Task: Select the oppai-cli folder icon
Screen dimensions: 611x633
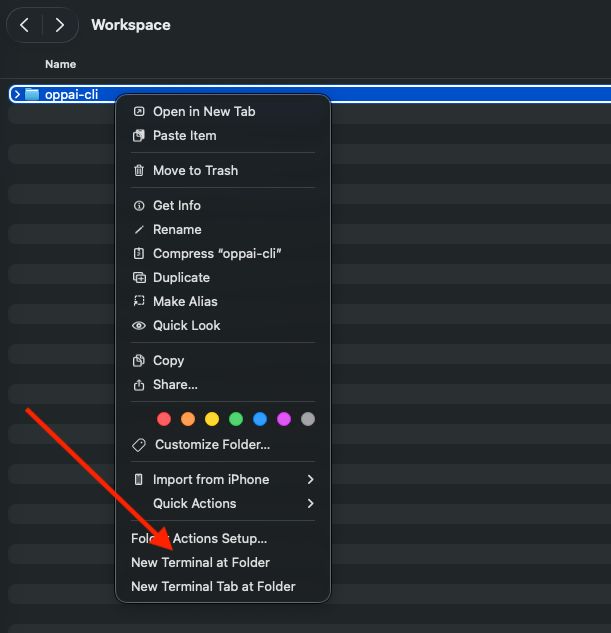Action: pos(32,94)
